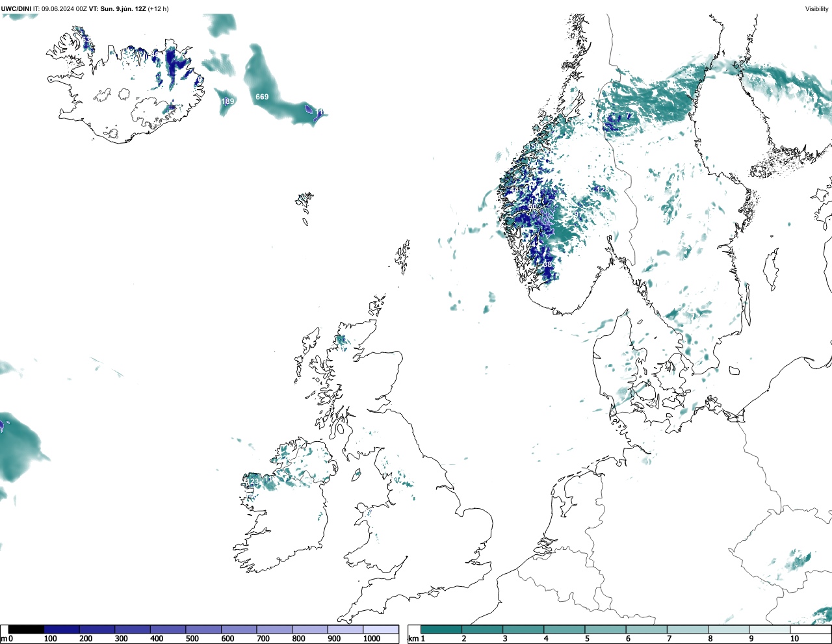
Task: Click the dark navy 100–200 m legend swatch
Action: (x=62, y=630)
